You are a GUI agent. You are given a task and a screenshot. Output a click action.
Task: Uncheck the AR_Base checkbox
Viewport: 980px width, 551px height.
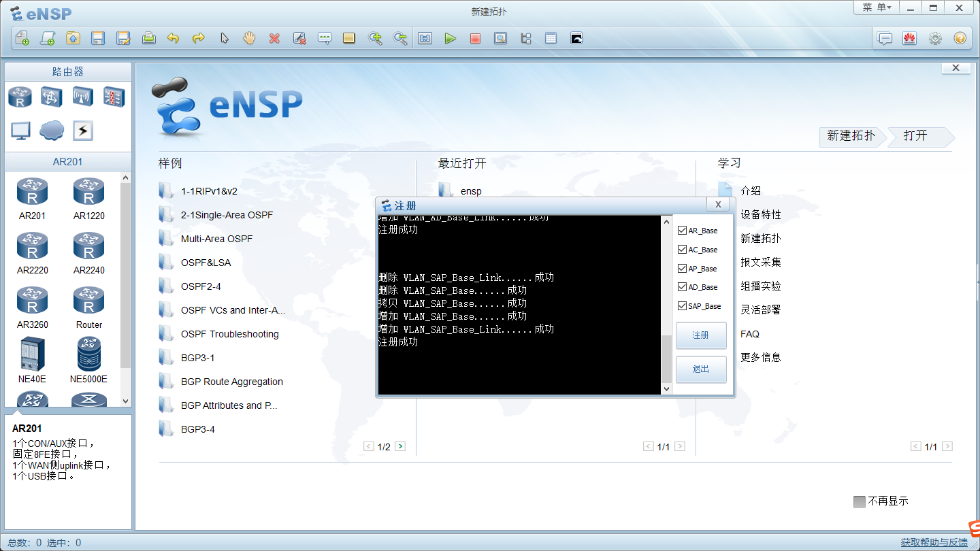pyautogui.click(x=683, y=231)
